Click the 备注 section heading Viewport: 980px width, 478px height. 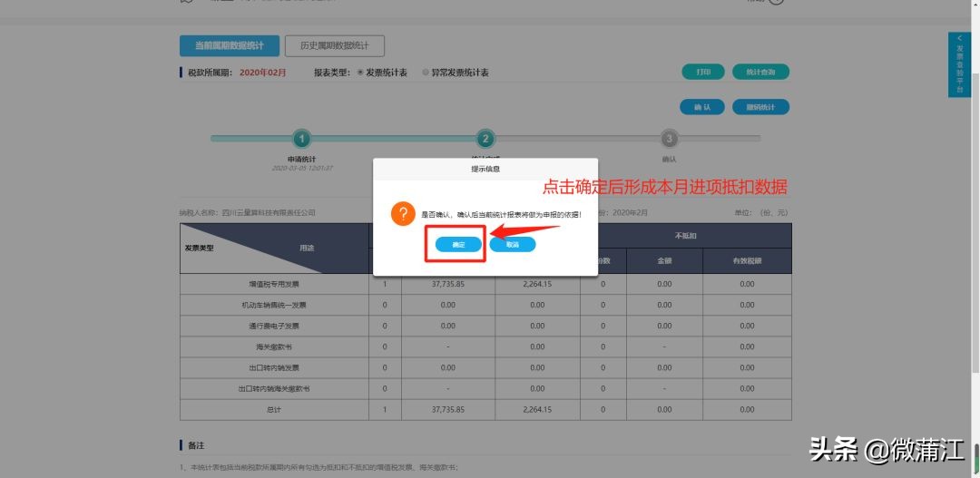point(196,445)
